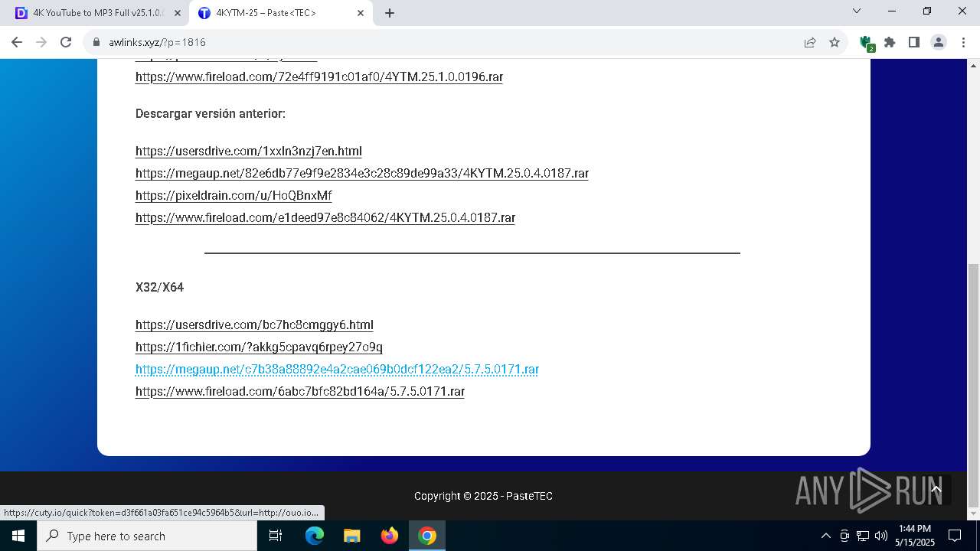Open a new browser tab
Image resolution: width=980 pixels, height=551 pixels.
coord(390,13)
